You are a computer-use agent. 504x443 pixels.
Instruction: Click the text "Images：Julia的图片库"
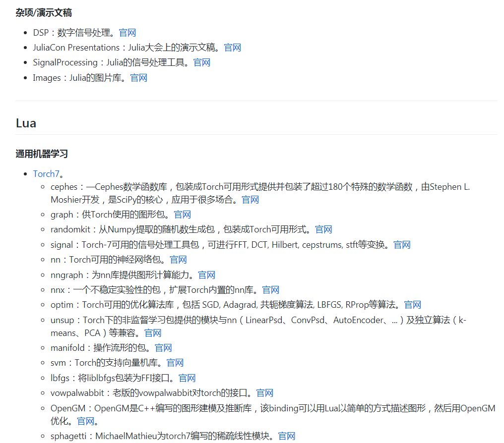(77, 78)
